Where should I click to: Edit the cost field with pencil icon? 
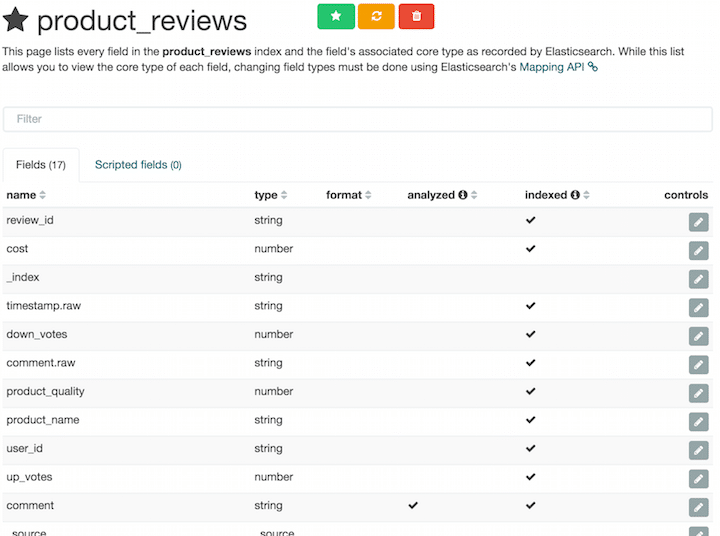[x=698, y=251]
